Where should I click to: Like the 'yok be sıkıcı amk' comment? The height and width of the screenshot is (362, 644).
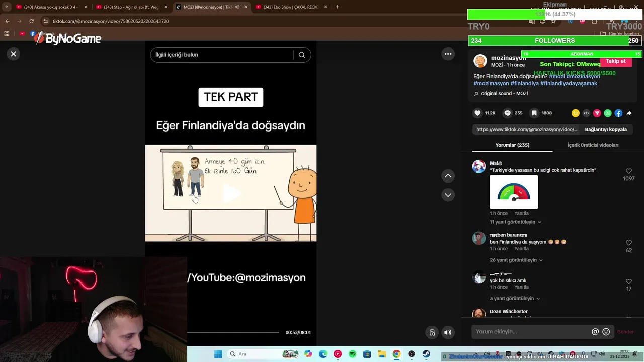[x=628, y=281]
